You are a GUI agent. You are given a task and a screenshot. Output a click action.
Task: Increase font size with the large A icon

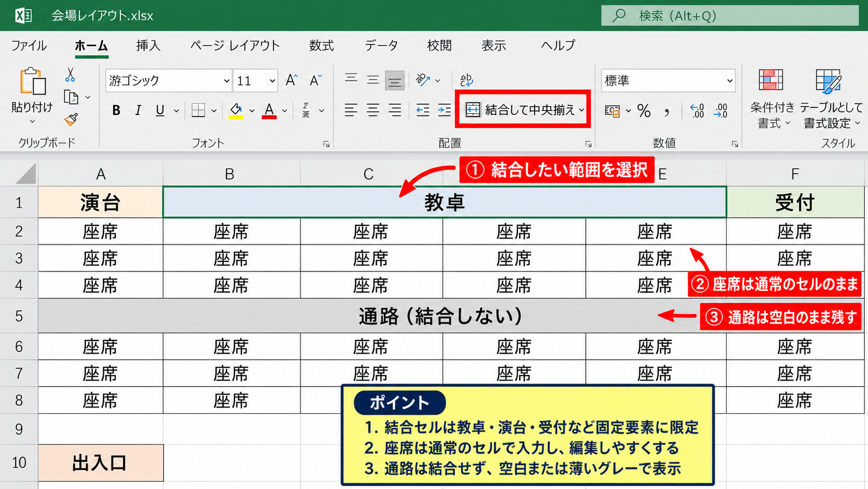[x=291, y=80]
